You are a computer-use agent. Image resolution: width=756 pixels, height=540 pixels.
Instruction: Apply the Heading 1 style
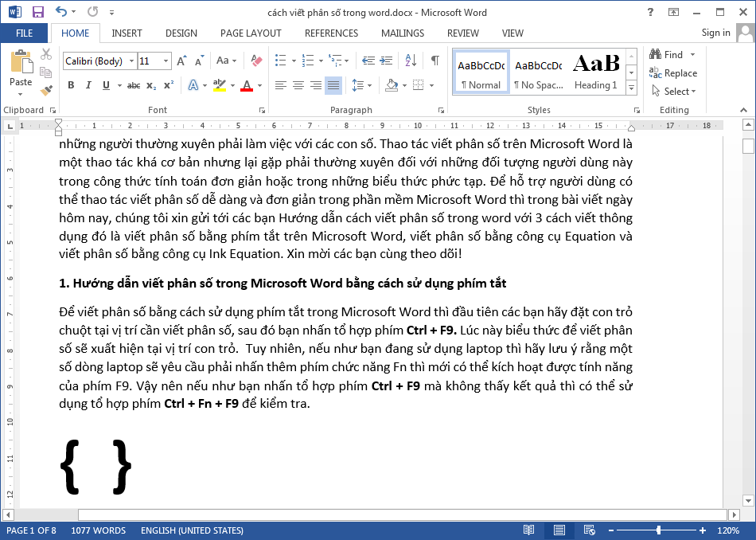596,72
